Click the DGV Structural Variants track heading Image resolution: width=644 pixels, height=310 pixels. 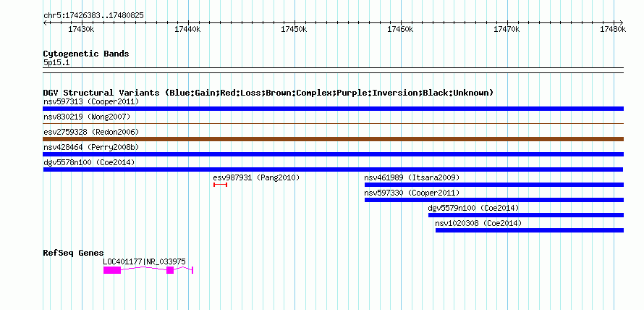coord(268,93)
